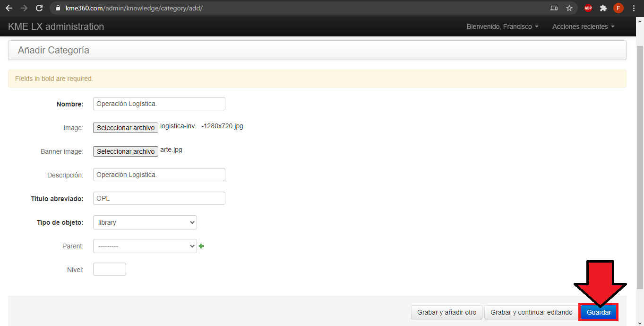Save the category with Guardar
Screen dimensions: 644x326
coord(599,312)
